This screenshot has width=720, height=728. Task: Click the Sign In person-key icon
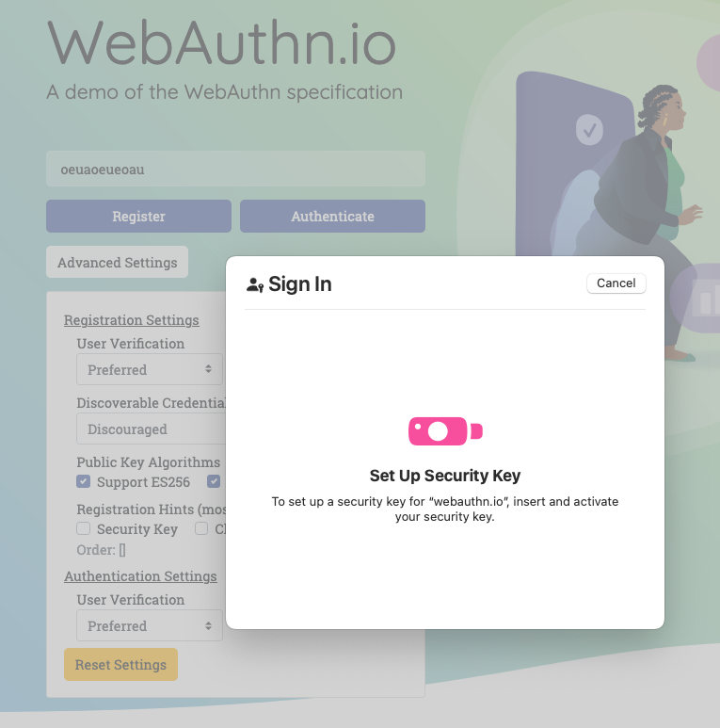click(255, 284)
